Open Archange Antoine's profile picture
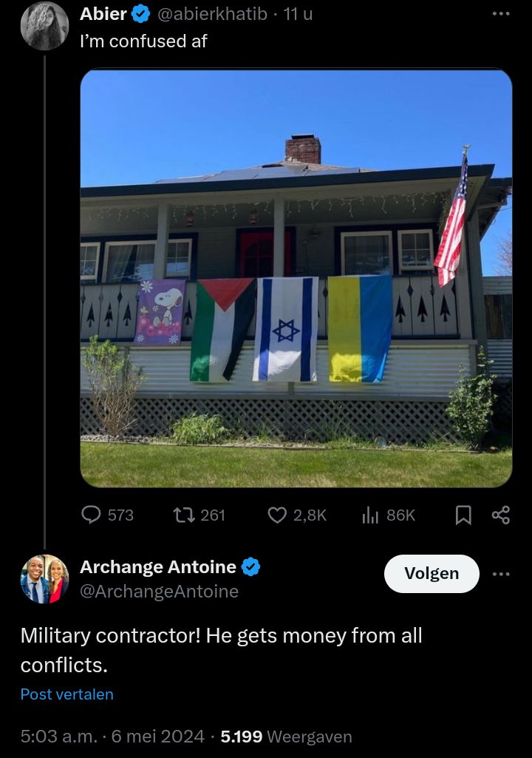This screenshot has width=532, height=758. tap(44, 578)
